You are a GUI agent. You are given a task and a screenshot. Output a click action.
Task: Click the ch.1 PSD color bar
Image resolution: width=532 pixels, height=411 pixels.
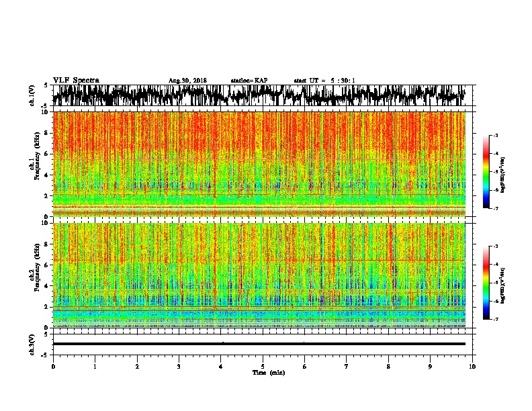486,172
